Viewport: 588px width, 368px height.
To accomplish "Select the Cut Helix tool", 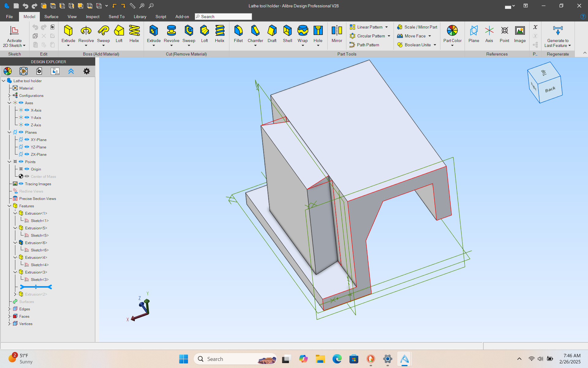I will pyautogui.click(x=220, y=34).
